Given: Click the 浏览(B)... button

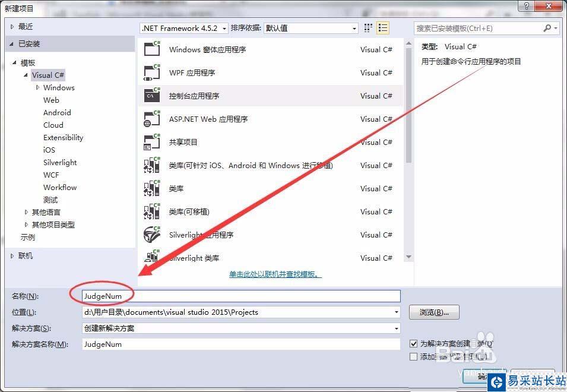Looking at the screenshot, I should pos(434,312).
